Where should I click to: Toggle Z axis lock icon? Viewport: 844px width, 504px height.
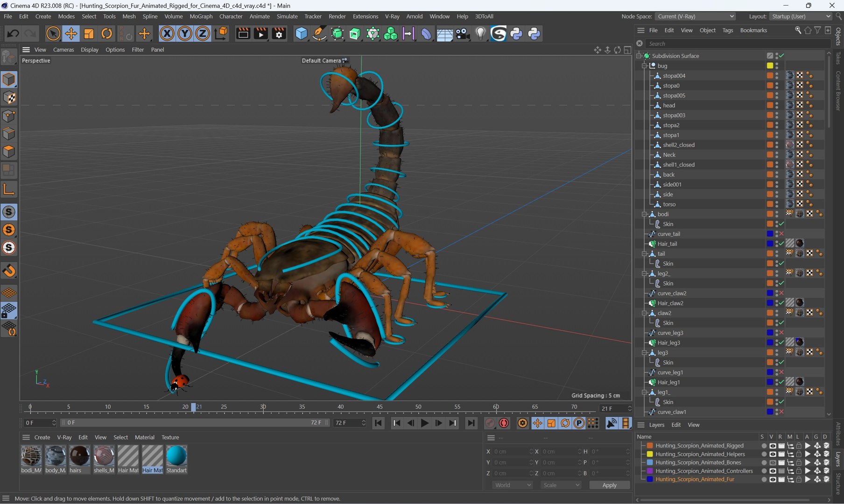tap(203, 34)
